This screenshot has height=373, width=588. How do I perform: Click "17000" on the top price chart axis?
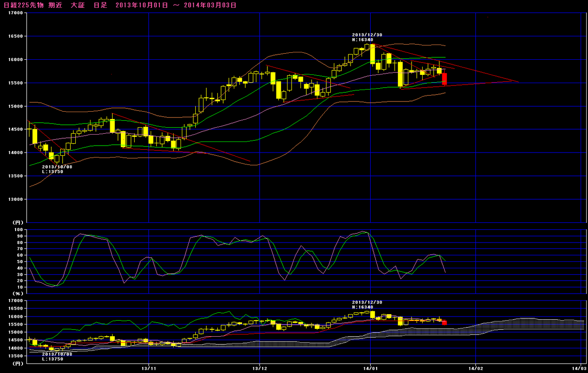[x=16, y=13]
